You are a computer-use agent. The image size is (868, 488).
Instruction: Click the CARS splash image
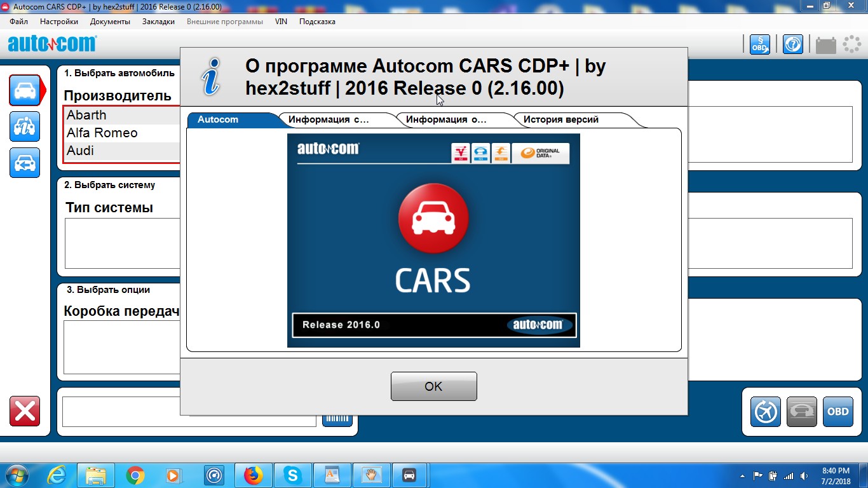[x=433, y=240]
